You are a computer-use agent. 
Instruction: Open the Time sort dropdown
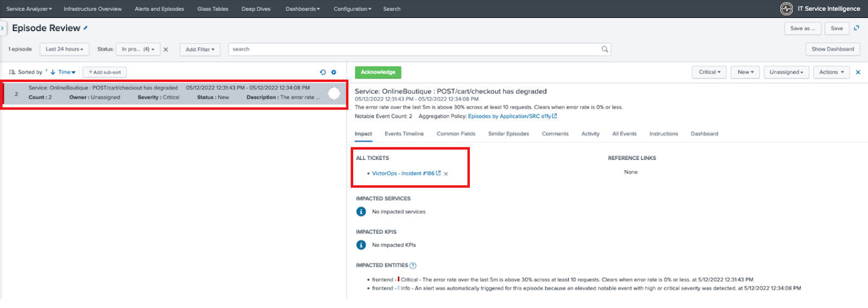67,72
